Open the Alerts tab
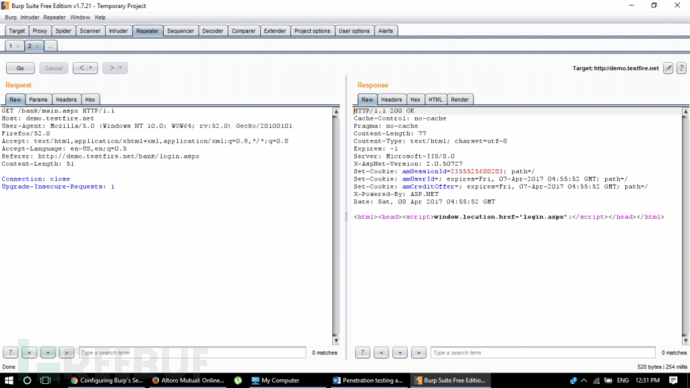The width and height of the screenshot is (690, 388). coord(385,31)
